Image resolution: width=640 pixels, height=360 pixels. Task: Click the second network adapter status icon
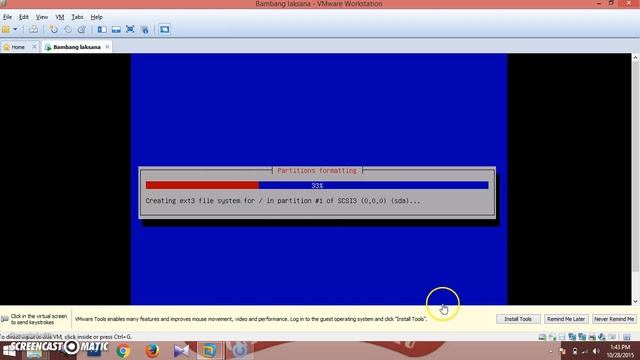582,337
